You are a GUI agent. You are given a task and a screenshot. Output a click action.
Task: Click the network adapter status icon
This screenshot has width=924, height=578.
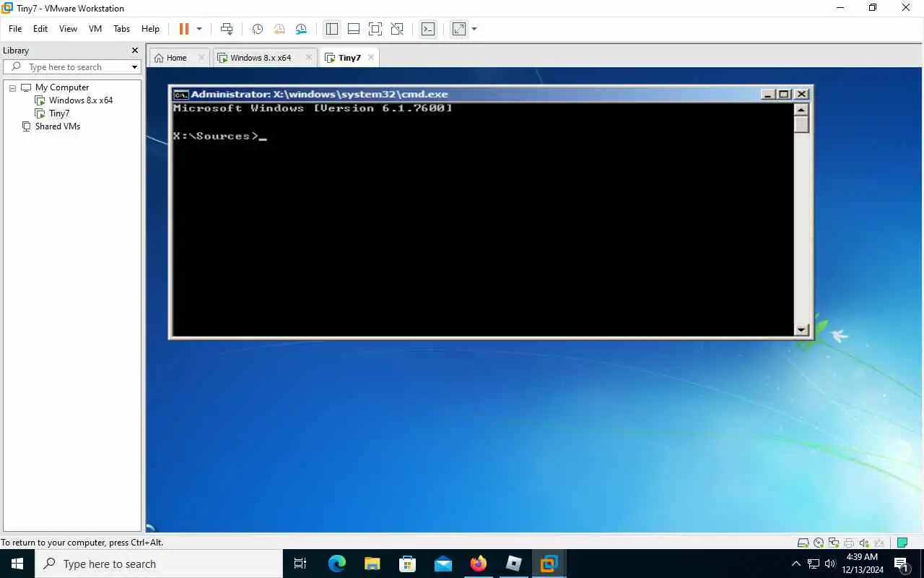[834, 543]
